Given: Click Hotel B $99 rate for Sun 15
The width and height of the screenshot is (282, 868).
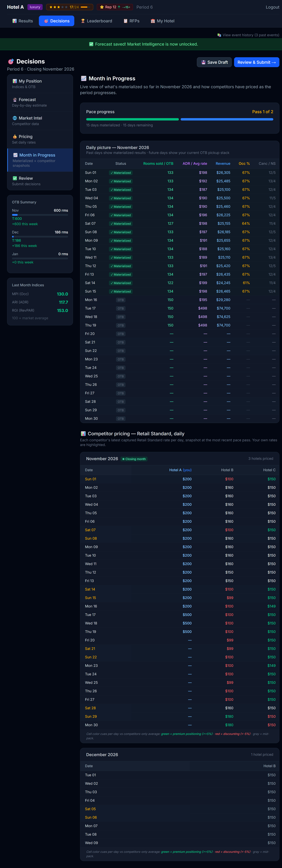Looking at the screenshot, I should click(x=230, y=598).
